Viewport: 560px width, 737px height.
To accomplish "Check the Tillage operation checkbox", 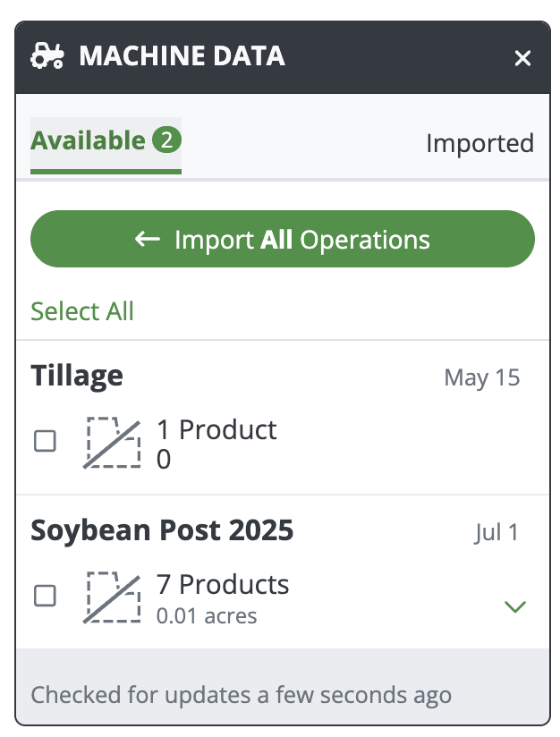I will click(45, 441).
